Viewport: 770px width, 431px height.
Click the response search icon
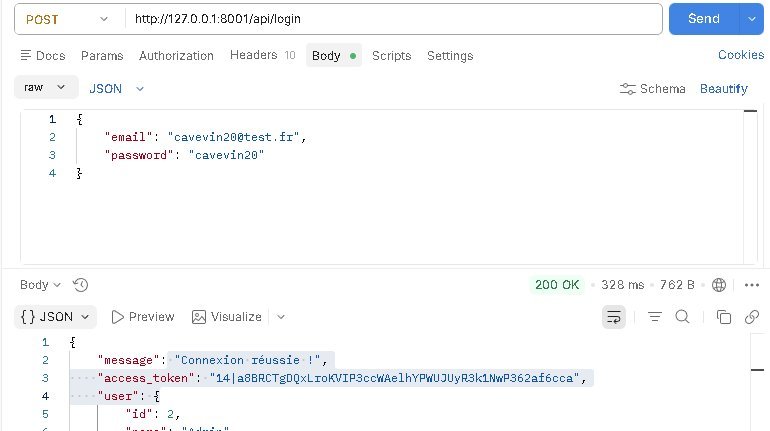click(x=682, y=317)
